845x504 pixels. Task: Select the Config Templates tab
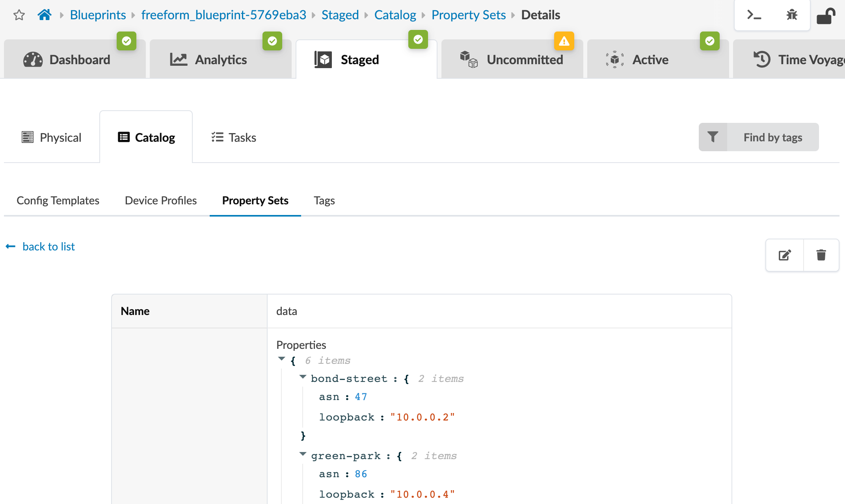[x=58, y=200]
